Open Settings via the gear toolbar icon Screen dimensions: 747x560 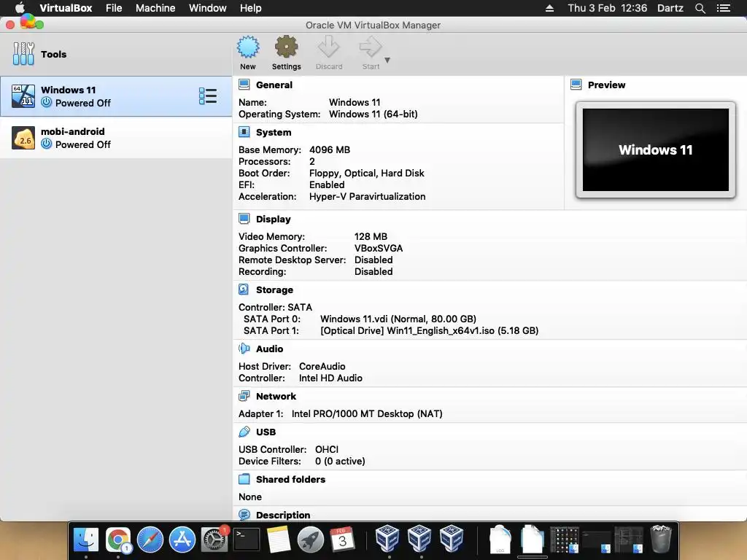(286, 47)
